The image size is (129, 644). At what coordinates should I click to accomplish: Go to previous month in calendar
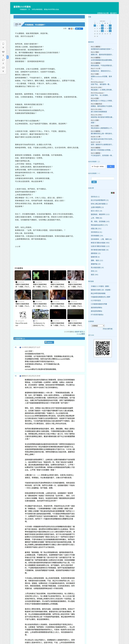coord(95,21)
